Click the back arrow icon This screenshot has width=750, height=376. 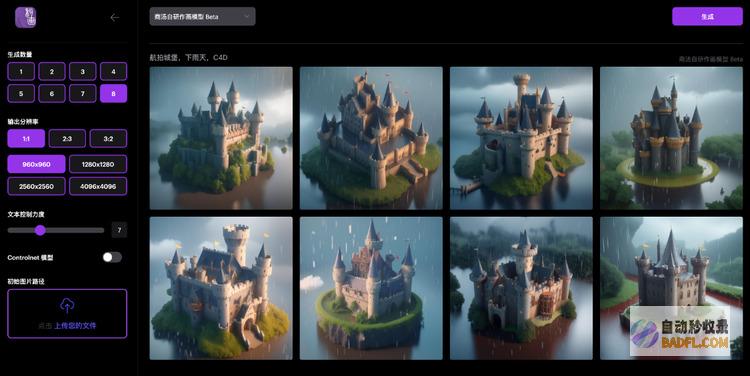(x=115, y=18)
